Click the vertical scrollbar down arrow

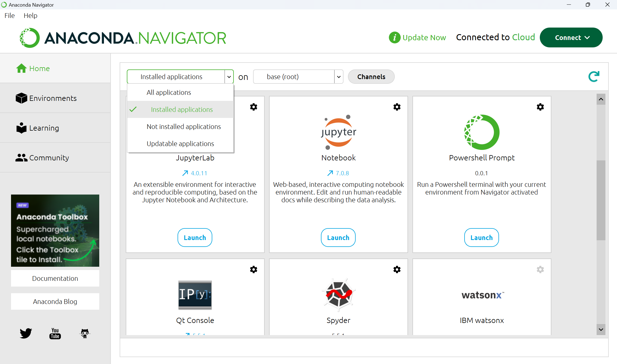click(x=601, y=330)
